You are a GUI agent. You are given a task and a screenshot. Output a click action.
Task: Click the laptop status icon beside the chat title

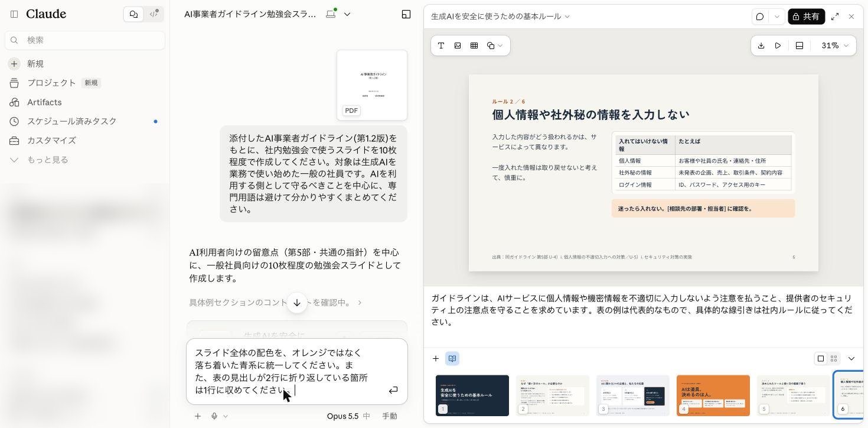click(x=331, y=14)
